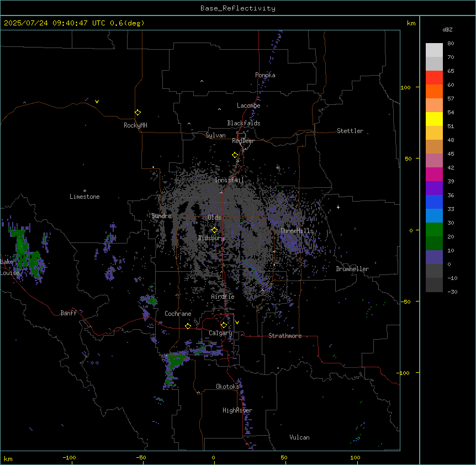Click the ThreeHills city label
This screenshot has height=465, width=476.
click(x=297, y=231)
